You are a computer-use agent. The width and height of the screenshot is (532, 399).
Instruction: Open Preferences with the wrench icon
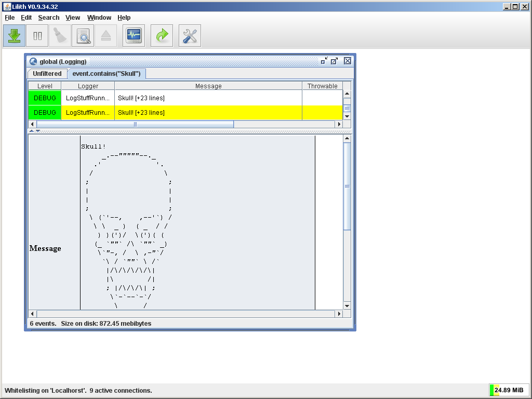(x=189, y=35)
